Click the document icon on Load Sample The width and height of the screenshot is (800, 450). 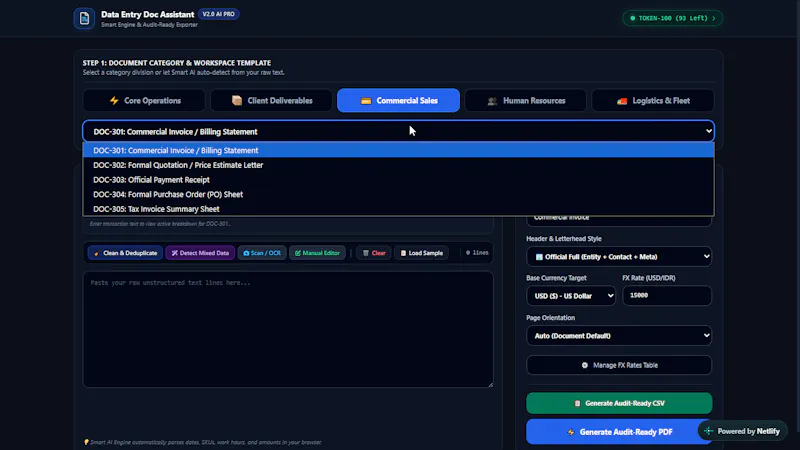coord(403,253)
